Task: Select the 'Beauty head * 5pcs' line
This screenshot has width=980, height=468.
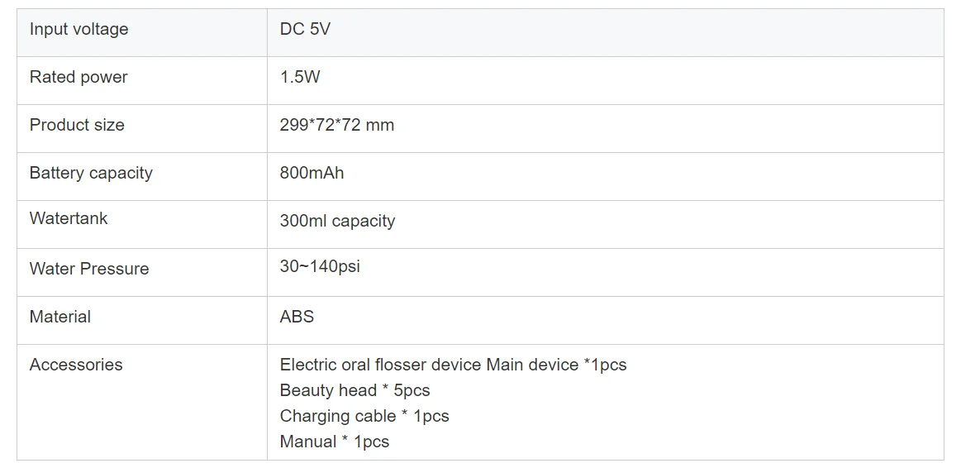Action: click(354, 391)
